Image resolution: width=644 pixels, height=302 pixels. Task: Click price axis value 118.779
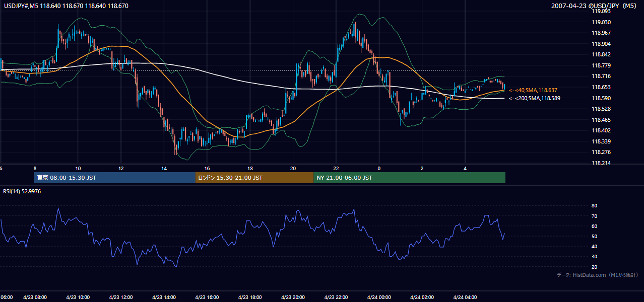601,65
